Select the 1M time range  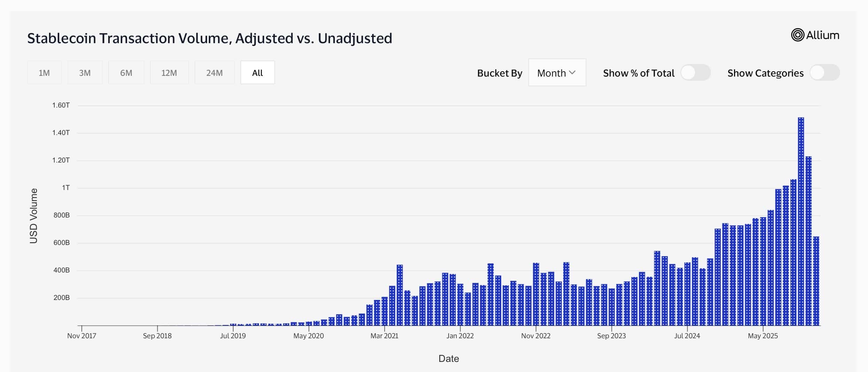pos(44,73)
